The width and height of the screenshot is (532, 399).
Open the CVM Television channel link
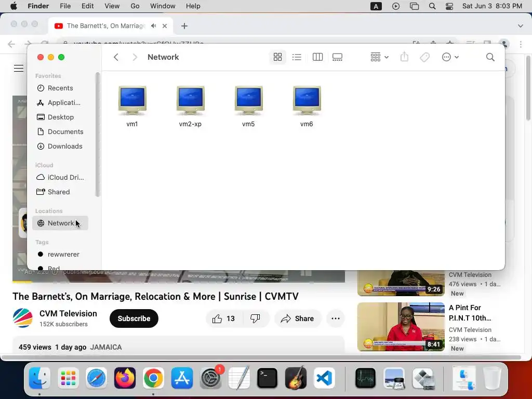pyautogui.click(x=68, y=313)
